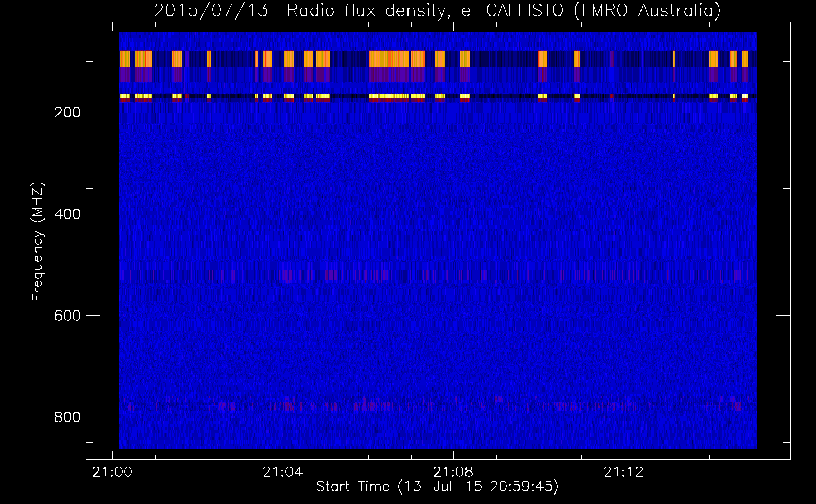Click the 200 frequency tick label
Viewport: 816px width, 504px height.
(x=67, y=112)
